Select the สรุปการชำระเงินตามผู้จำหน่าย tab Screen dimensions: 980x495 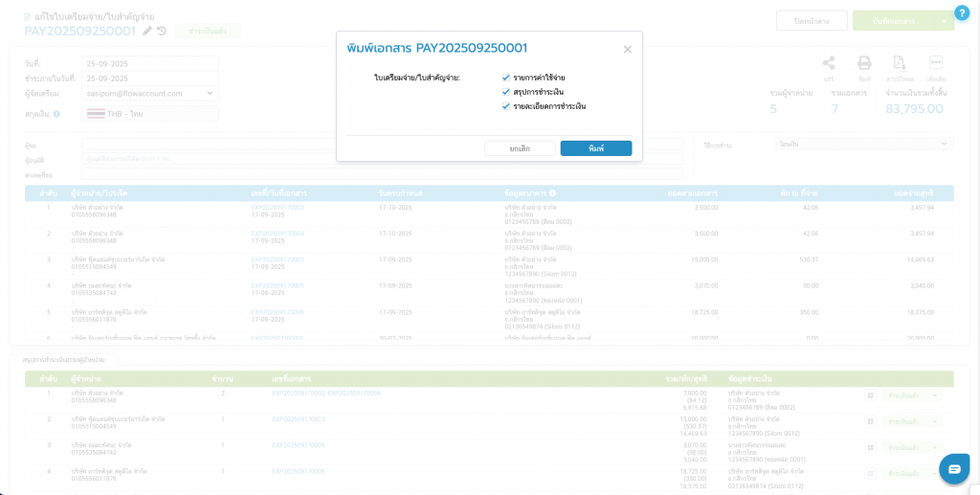tap(63, 360)
